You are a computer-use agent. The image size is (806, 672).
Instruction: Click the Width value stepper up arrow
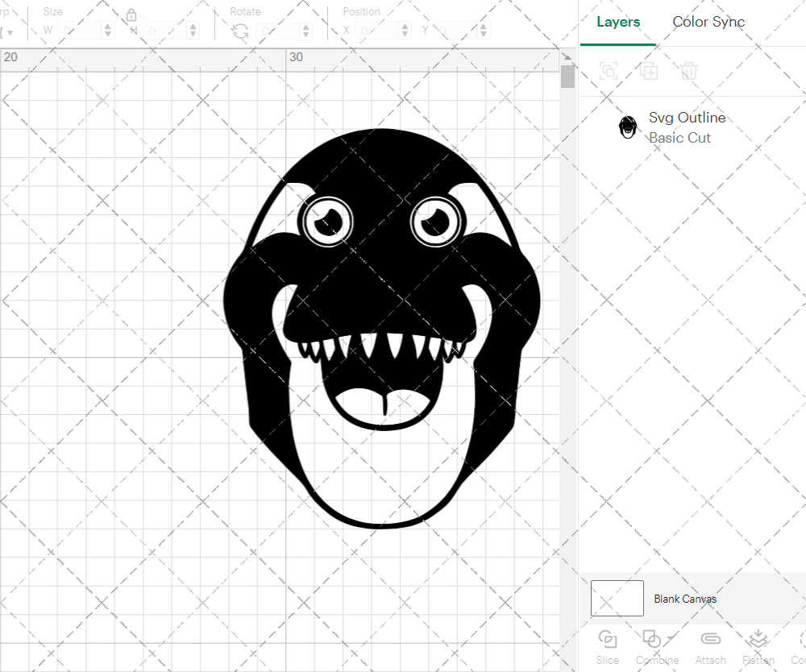point(107,25)
